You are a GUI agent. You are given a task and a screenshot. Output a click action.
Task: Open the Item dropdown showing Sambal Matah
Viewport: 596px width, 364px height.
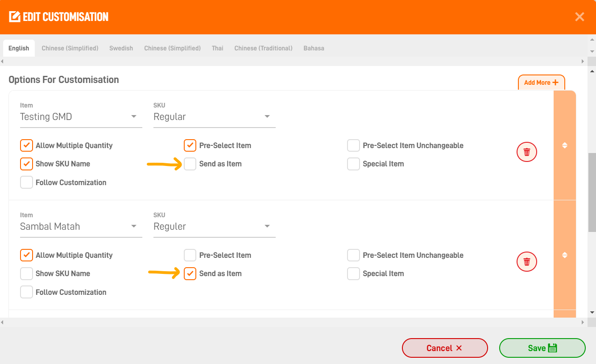click(81, 227)
